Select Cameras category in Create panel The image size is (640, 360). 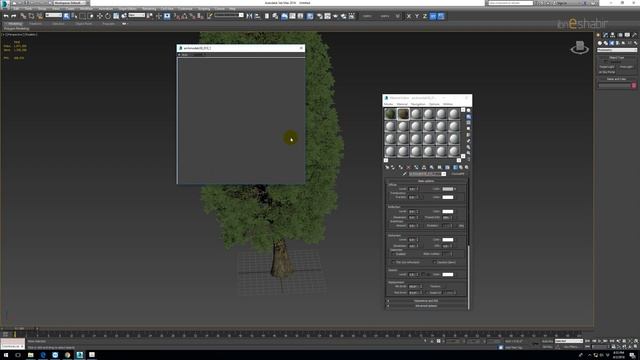617,43
